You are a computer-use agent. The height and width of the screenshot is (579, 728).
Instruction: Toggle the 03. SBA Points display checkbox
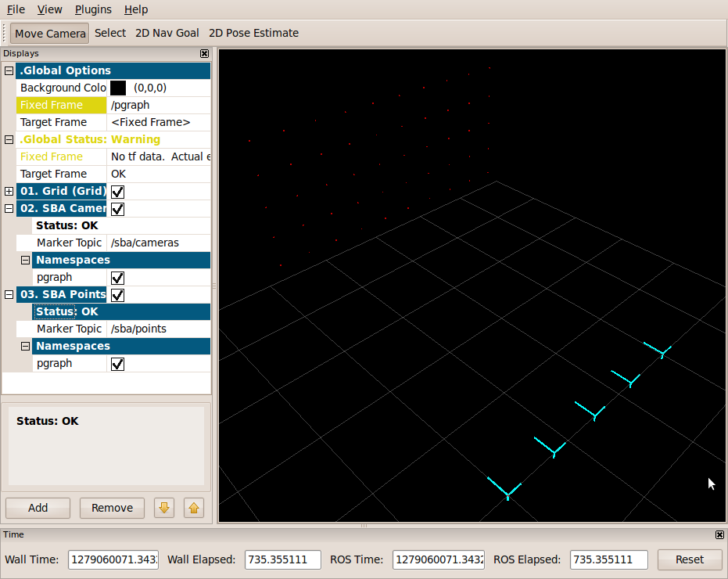click(118, 295)
